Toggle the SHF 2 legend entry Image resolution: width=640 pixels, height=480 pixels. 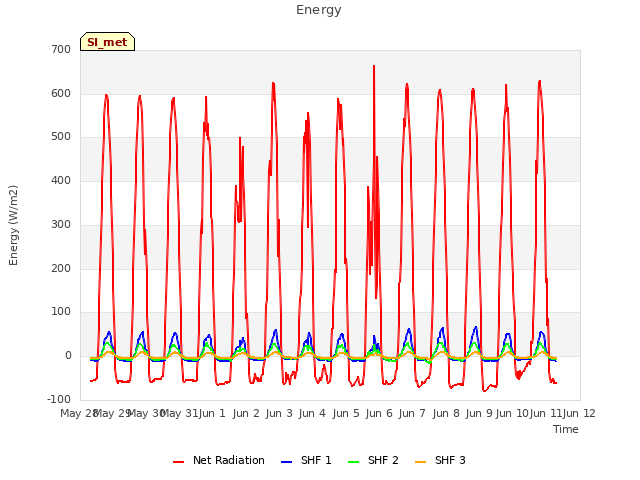pos(373,460)
